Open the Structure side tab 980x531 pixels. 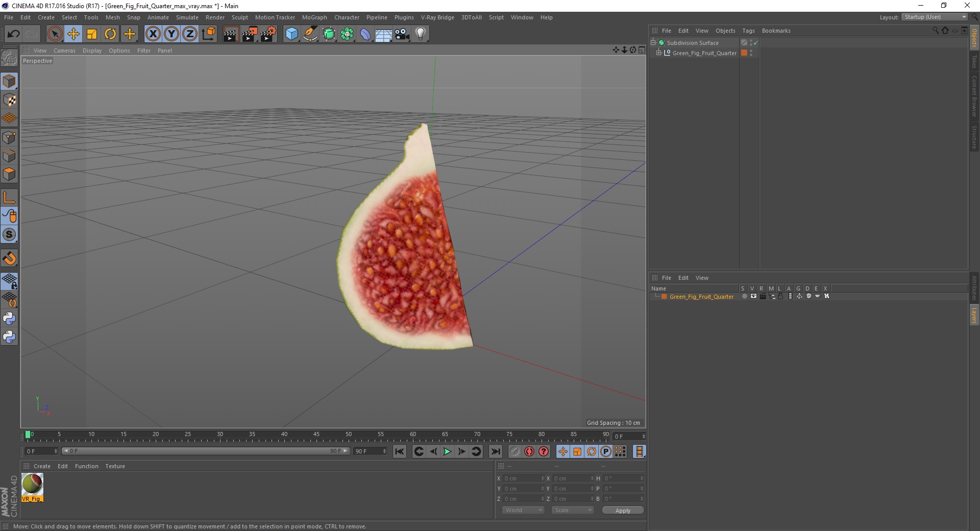click(974, 137)
